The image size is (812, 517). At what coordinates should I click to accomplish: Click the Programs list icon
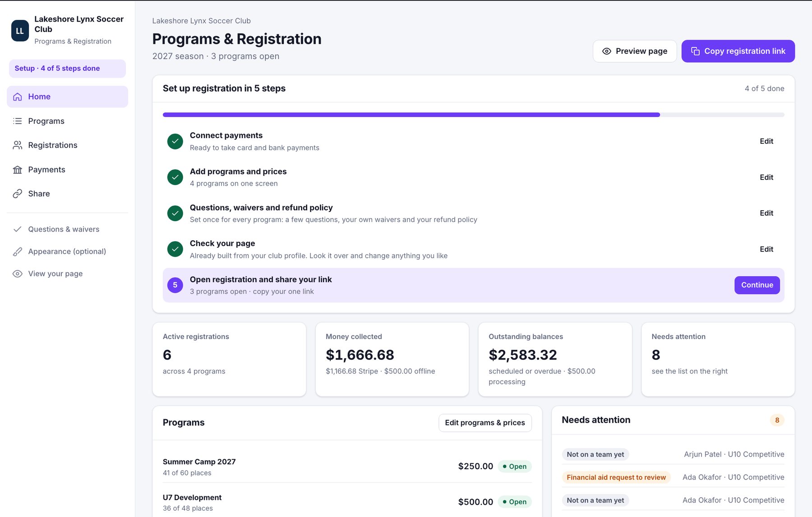point(18,121)
